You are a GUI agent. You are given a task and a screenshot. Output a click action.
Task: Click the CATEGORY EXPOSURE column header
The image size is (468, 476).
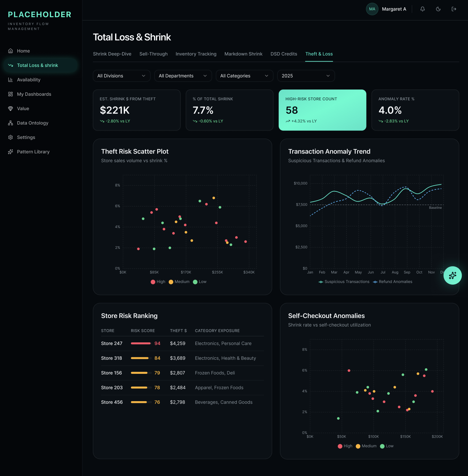coord(217,331)
